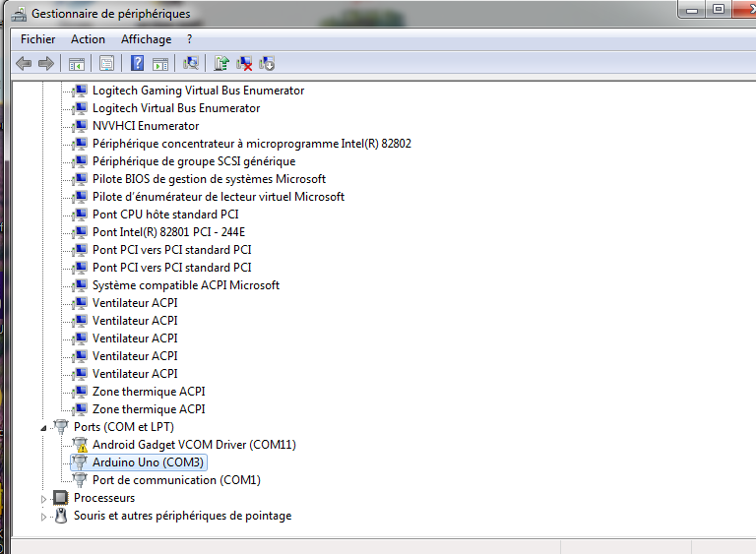
Task: Select Pont CPU hôte standard PCI text
Action: coord(165,215)
